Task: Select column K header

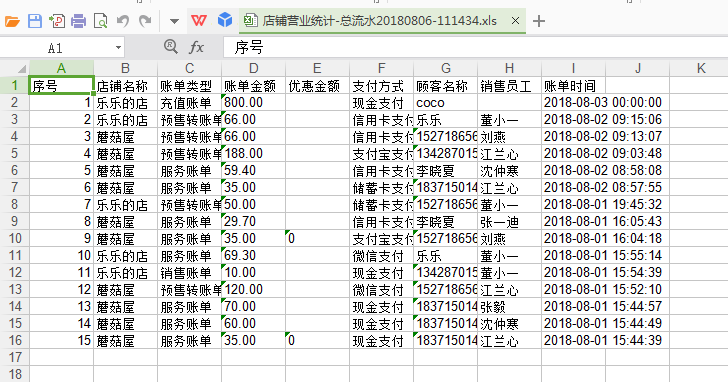Action: pyautogui.click(x=701, y=68)
